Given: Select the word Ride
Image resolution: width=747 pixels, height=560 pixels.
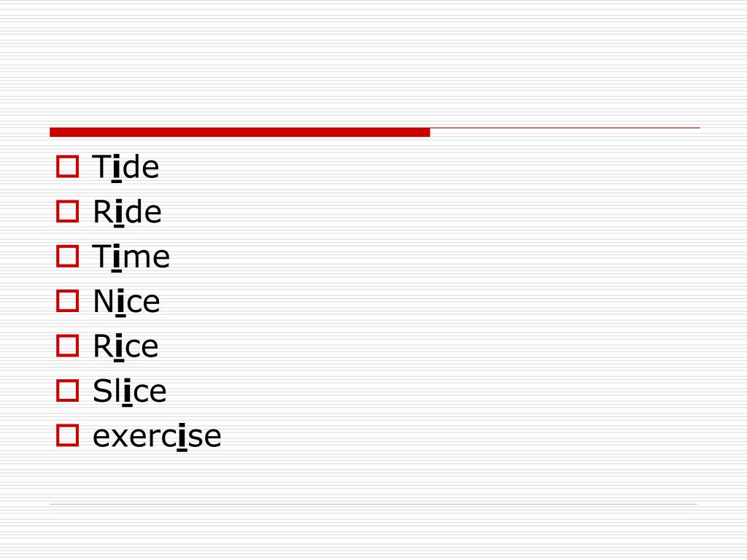Looking at the screenshot, I should click(127, 212).
